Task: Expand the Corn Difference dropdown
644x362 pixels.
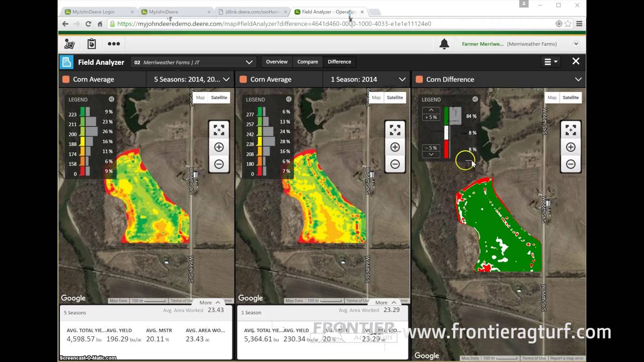Action: point(578,79)
